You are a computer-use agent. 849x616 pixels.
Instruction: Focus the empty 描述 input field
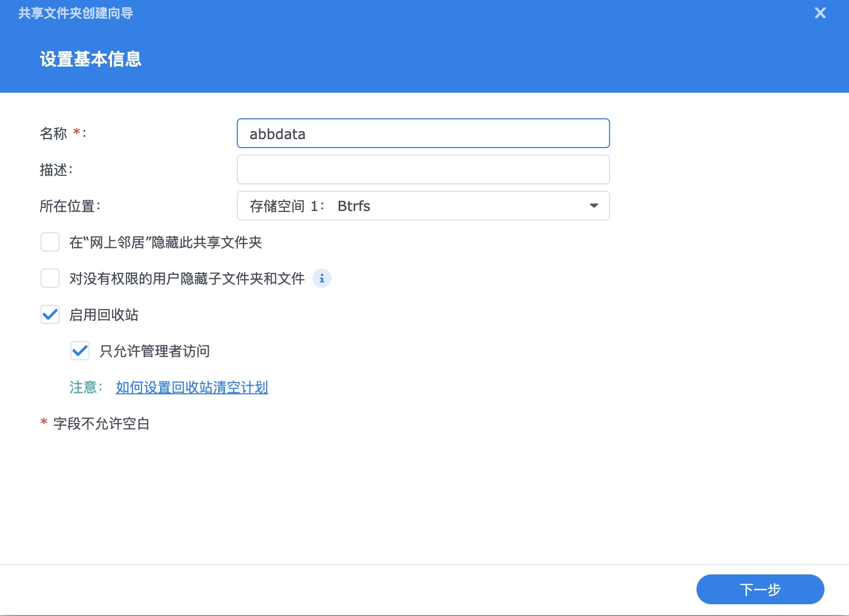pos(423,169)
